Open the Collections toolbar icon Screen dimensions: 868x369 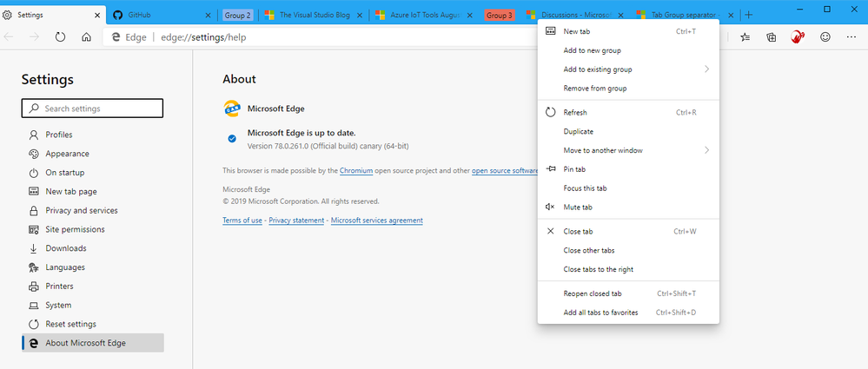[772, 37]
